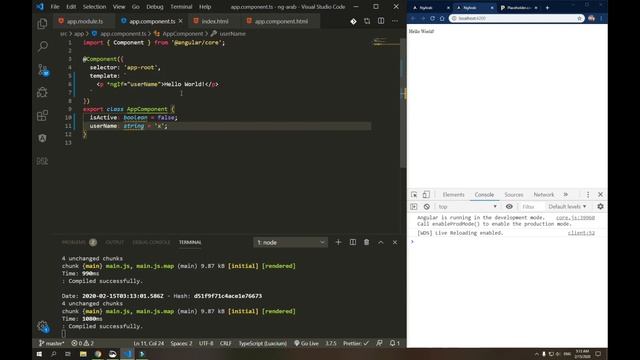Viewport: 640px width, 360px height.
Task: Open the Manage gear in VS Code
Action: pyautogui.click(x=42, y=326)
